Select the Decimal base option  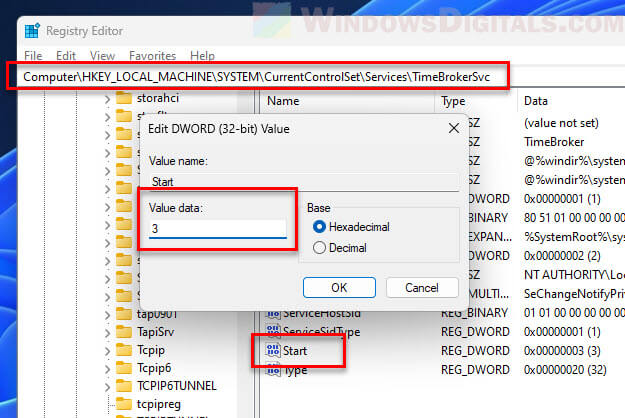coord(320,247)
